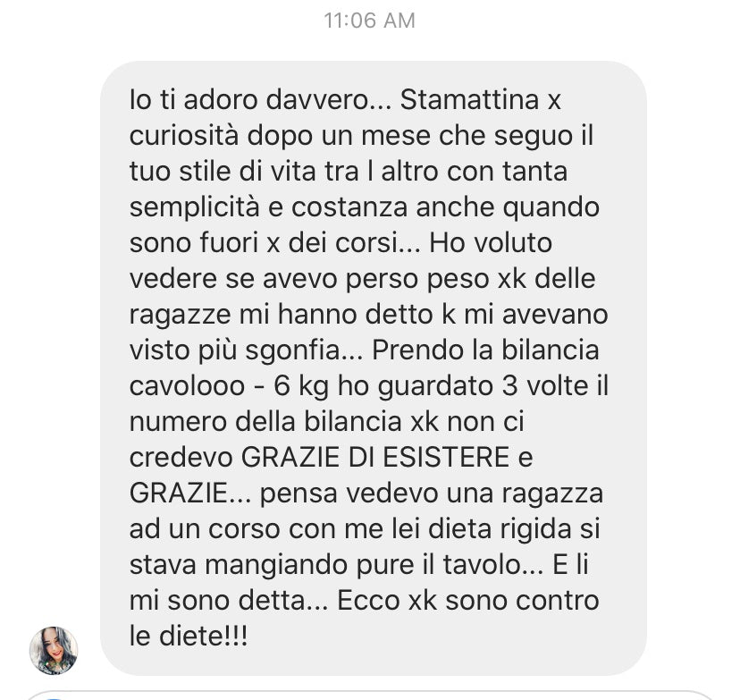This screenshot has width=740, height=700.
Task: Click the word "cavolooo" in the message
Action: [187, 386]
